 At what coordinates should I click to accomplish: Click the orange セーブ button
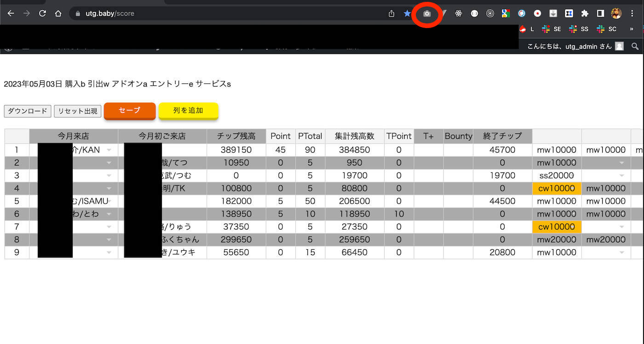coord(130,111)
